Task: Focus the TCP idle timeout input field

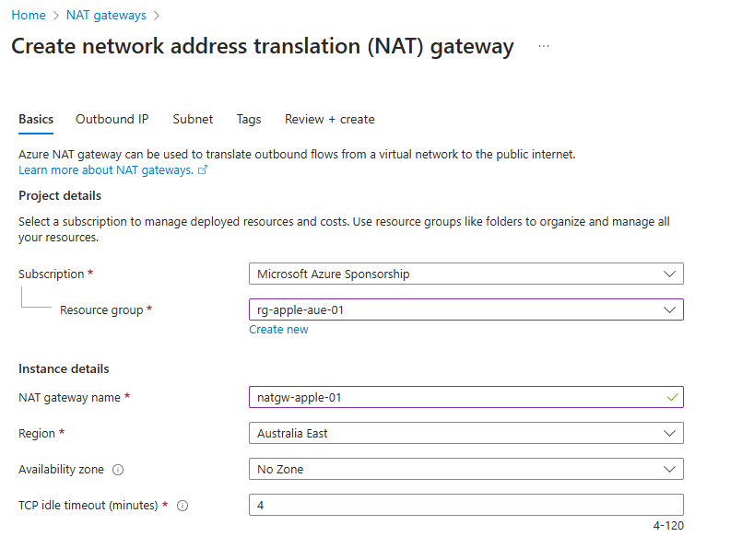Action: 465,505
